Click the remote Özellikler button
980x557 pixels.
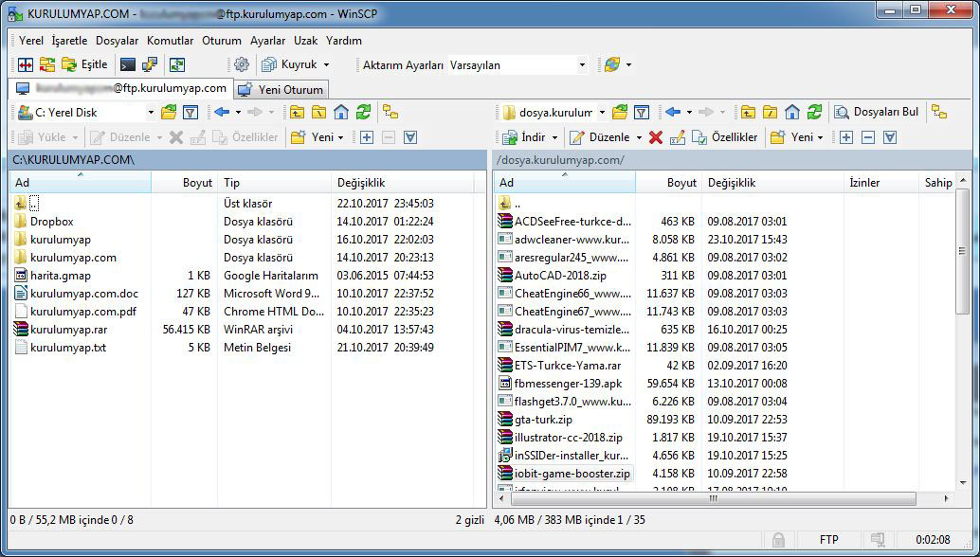(x=725, y=137)
